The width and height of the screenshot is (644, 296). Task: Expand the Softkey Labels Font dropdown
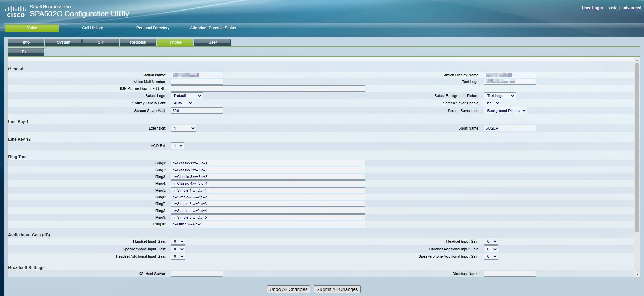pos(182,103)
